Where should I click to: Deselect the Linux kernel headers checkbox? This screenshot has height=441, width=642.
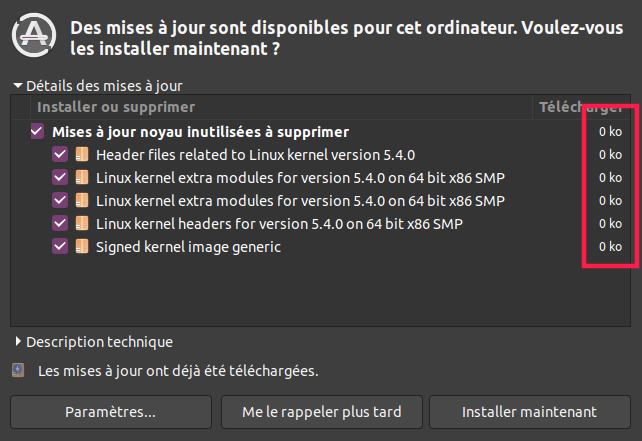(x=60, y=224)
